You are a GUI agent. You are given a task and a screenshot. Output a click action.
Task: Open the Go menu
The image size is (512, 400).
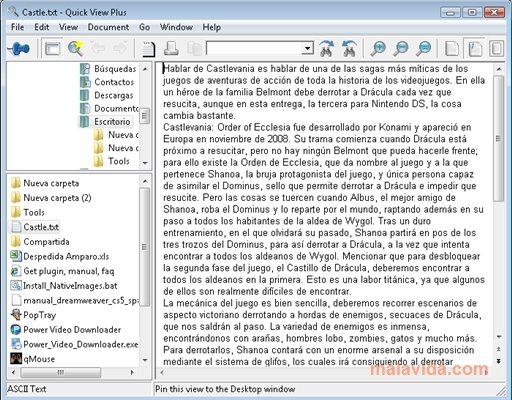(x=144, y=27)
